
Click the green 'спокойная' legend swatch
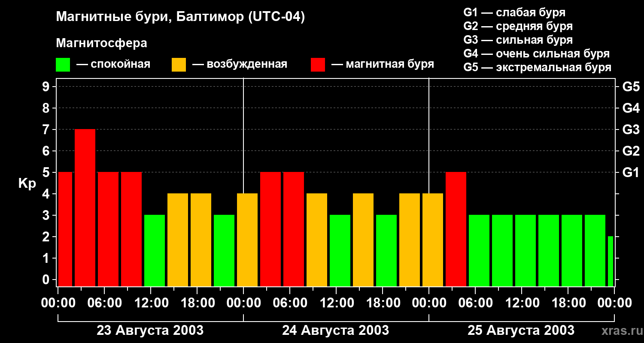[x=63, y=65]
